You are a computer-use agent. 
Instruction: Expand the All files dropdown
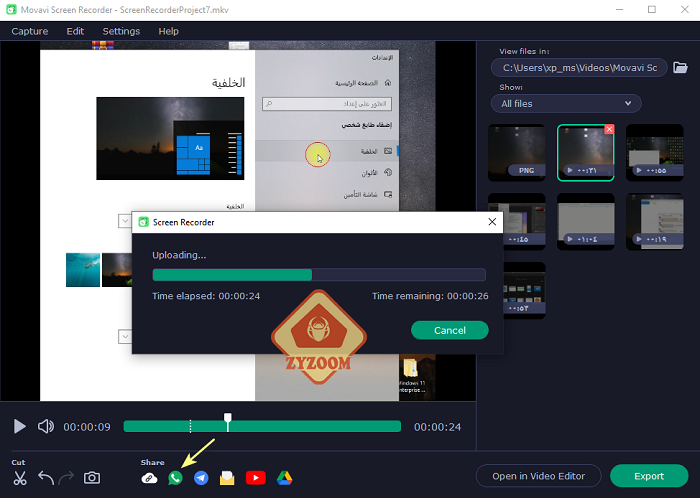[566, 104]
